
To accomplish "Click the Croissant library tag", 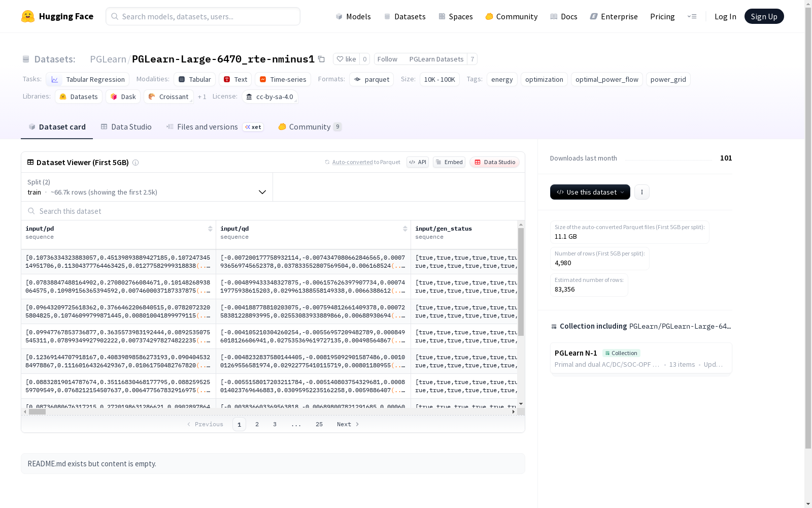I will 168,97.
